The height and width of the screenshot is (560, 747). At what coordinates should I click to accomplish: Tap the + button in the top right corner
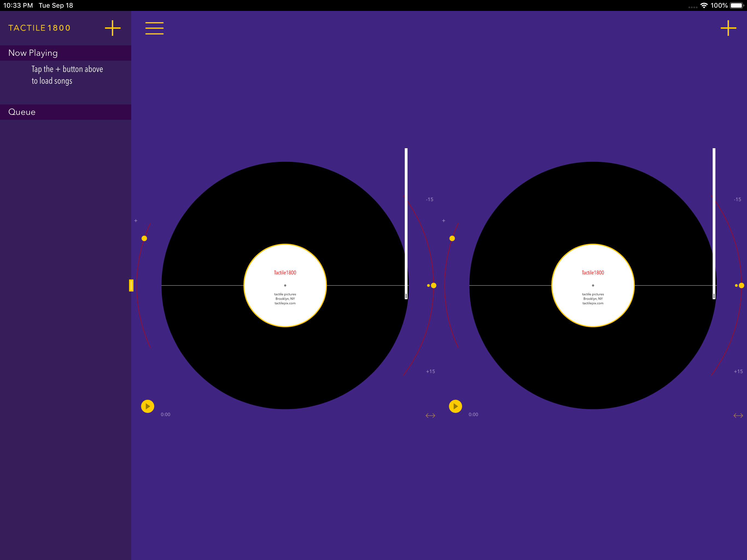tap(728, 28)
